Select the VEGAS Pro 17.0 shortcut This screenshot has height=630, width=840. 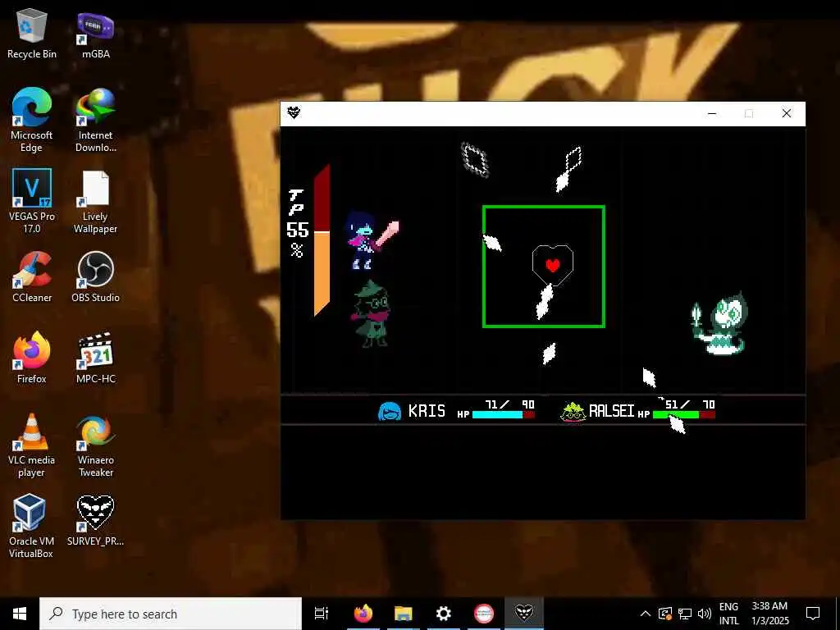tap(32, 201)
